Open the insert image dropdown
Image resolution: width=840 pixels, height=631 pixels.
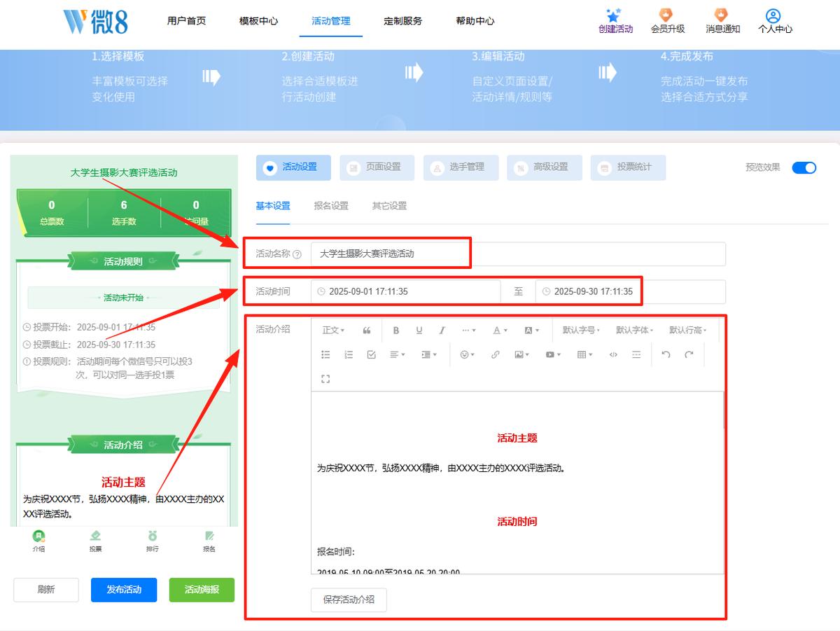click(x=521, y=355)
